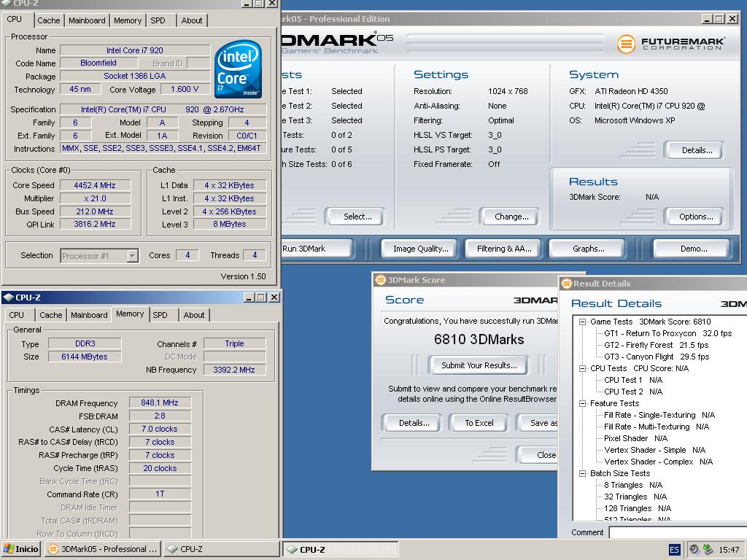Click the Inicio start button

(x=20, y=549)
